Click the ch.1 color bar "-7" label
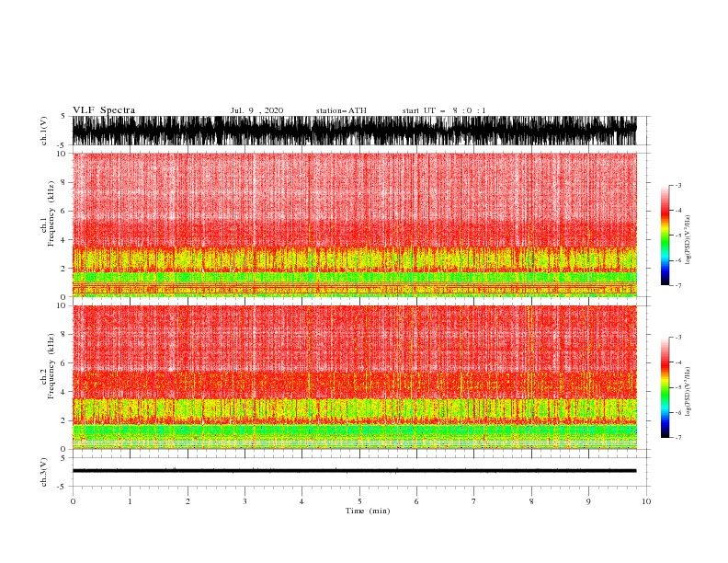 [678, 285]
